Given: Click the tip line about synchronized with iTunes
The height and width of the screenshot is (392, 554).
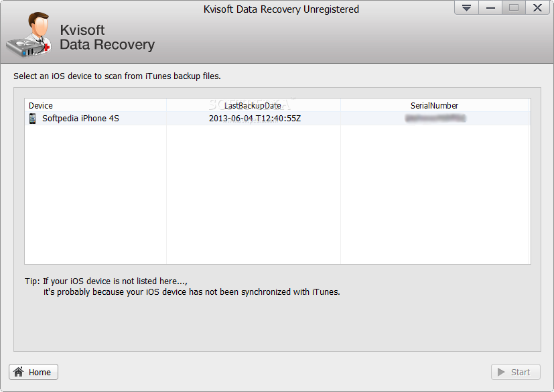Looking at the screenshot, I should (192, 292).
